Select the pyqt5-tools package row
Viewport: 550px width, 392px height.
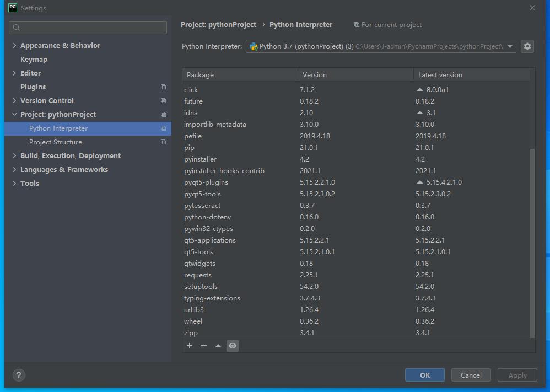(x=356, y=194)
